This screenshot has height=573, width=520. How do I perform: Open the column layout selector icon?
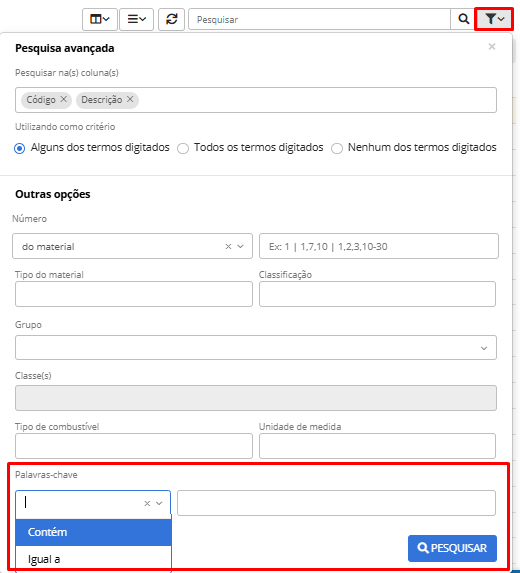coord(100,19)
